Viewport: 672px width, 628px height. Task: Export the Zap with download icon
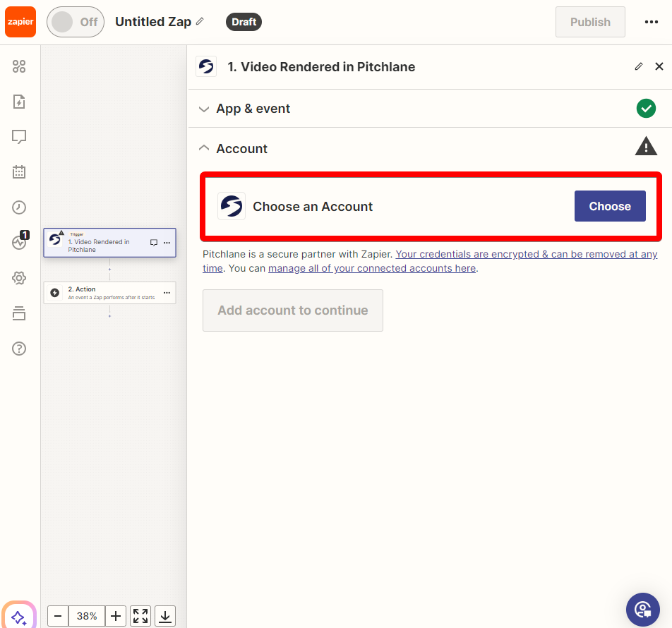pos(165,616)
